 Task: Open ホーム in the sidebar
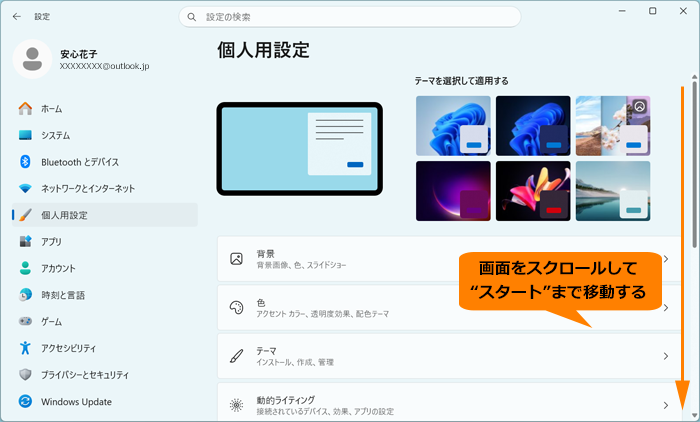[104, 109]
